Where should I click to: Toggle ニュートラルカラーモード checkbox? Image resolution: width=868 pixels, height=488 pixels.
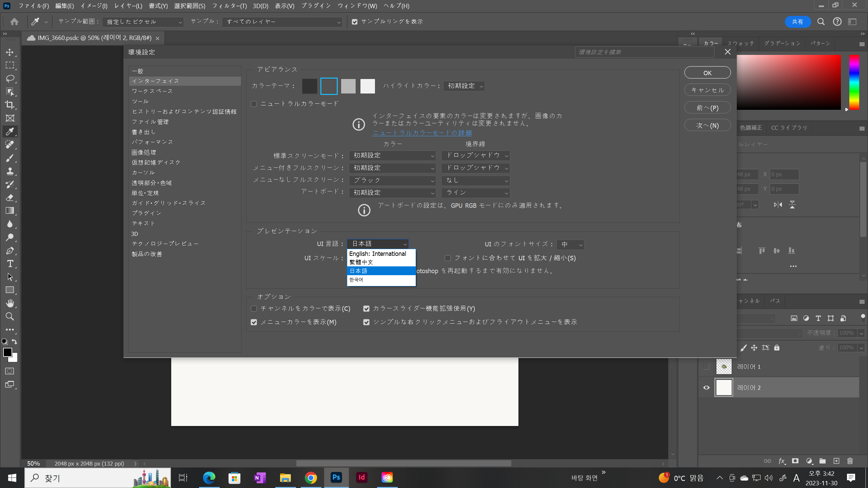pos(254,104)
